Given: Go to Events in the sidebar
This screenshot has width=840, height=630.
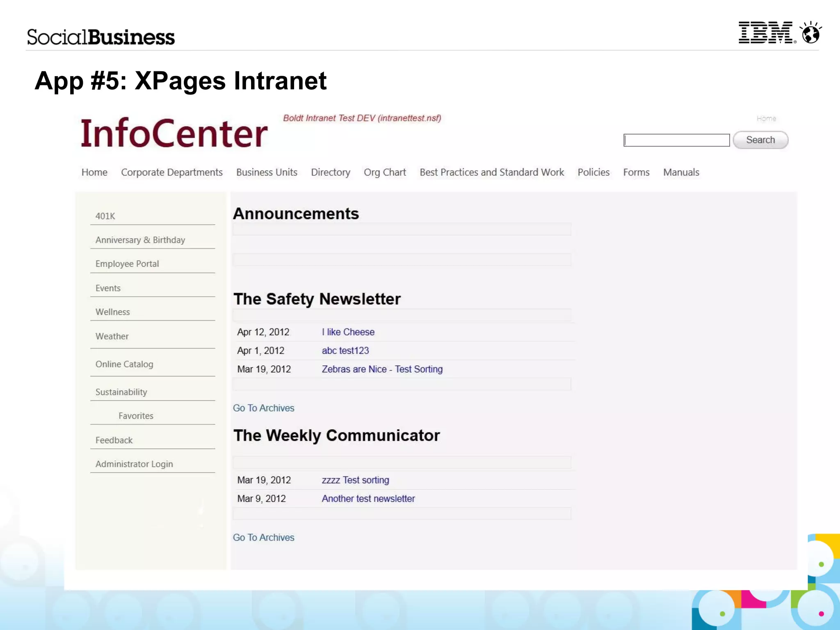Looking at the screenshot, I should point(108,288).
